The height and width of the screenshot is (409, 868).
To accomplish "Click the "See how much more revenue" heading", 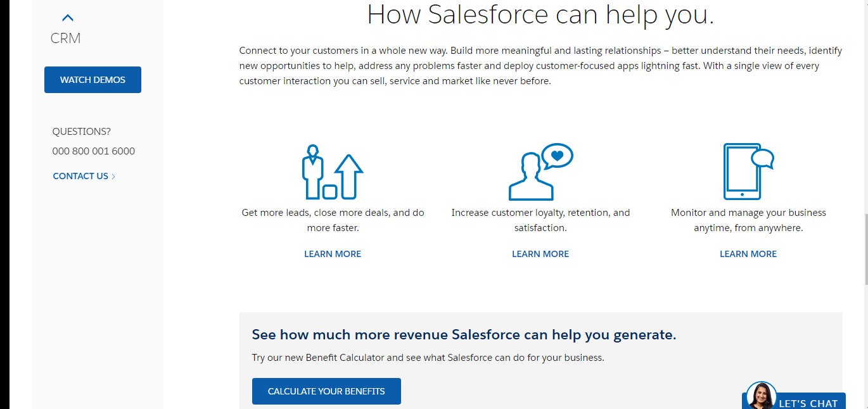I will [464, 334].
